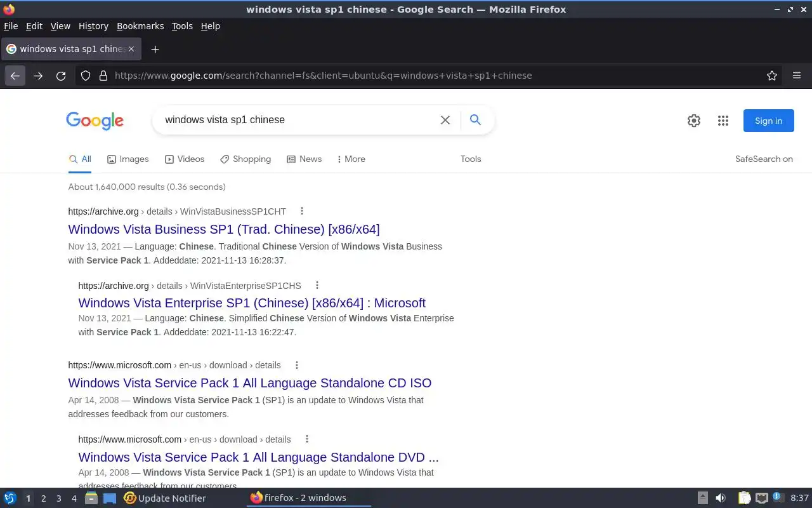Switch to workspace 3
The image size is (812, 508).
pyautogui.click(x=58, y=498)
